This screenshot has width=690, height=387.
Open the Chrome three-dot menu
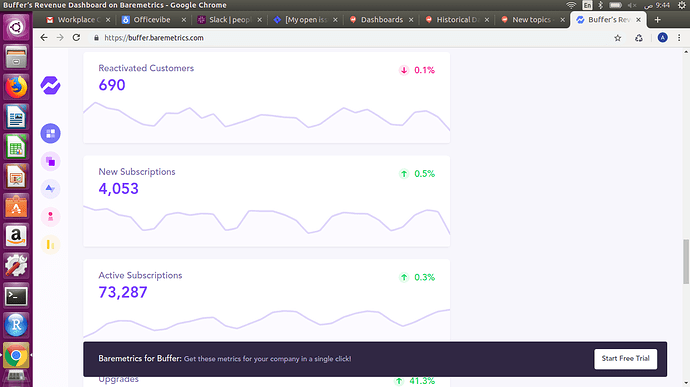(x=679, y=38)
